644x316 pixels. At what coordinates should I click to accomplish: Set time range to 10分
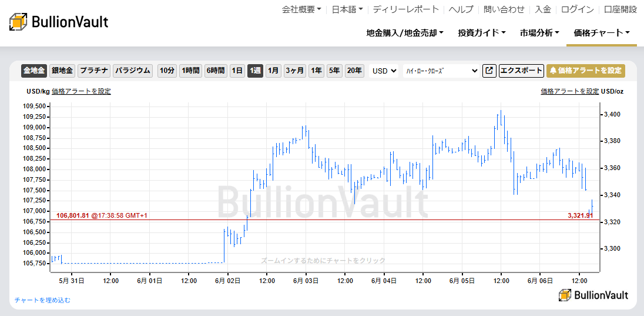tap(167, 71)
